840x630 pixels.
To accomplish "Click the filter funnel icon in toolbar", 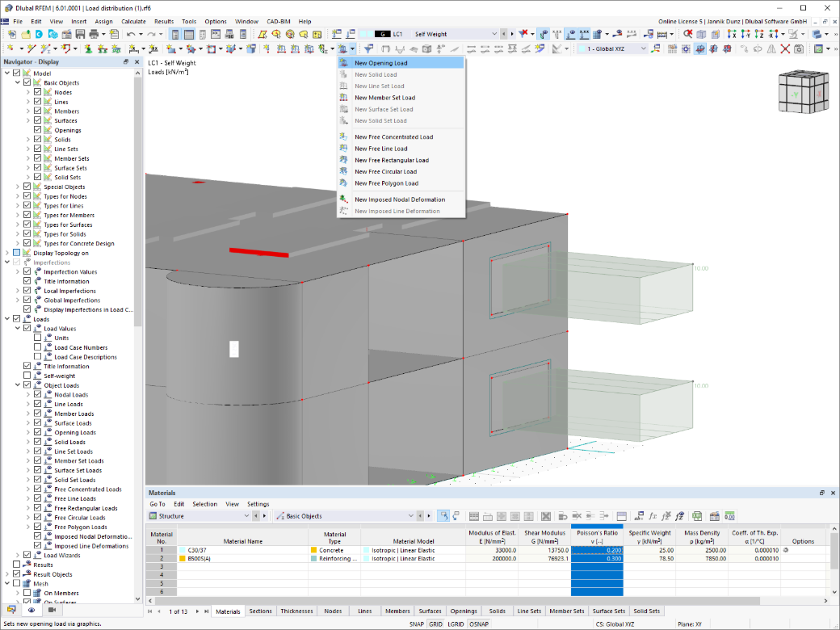I will click(368, 48).
